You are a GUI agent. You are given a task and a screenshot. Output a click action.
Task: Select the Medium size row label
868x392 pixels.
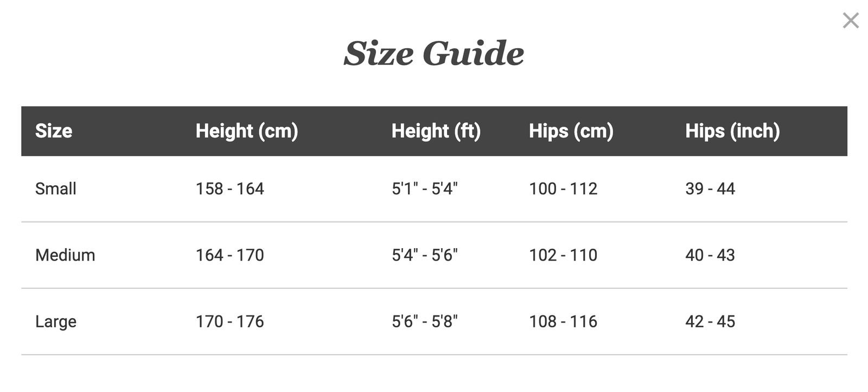click(x=65, y=255)
